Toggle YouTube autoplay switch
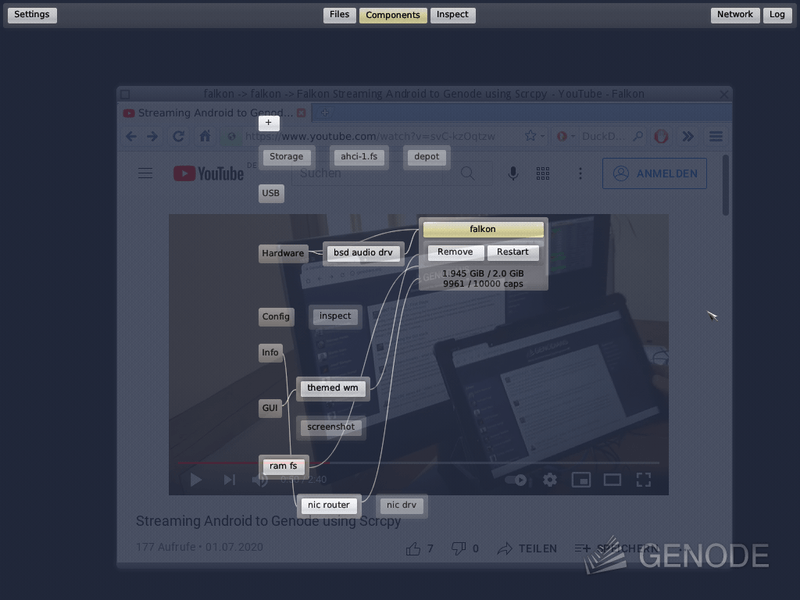This screenshot has height=600, width=800. [x=516, y=480]
